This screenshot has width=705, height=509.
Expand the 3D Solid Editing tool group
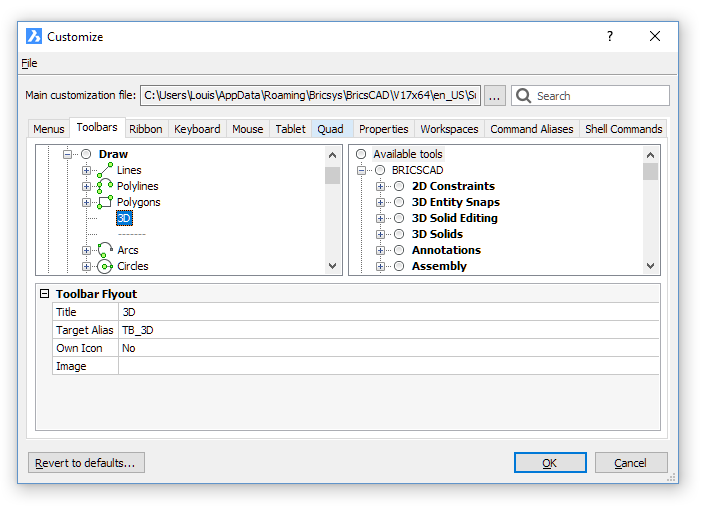(x=380, y=218)
